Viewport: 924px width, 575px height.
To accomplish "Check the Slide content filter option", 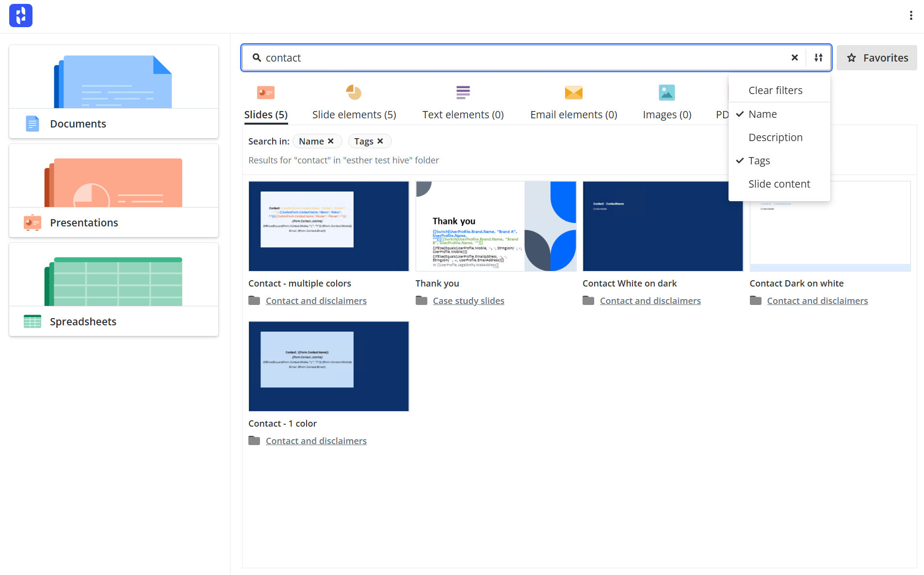I will coord(779,184).
